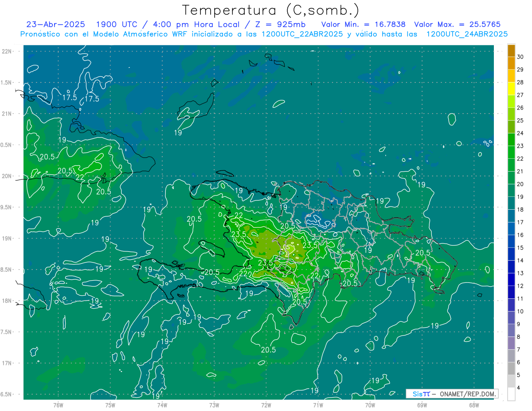The height and width of the screenshot is (411, 532).
Task: Pick the gold swatch between 28 and 29
Action: click(511, 76)
